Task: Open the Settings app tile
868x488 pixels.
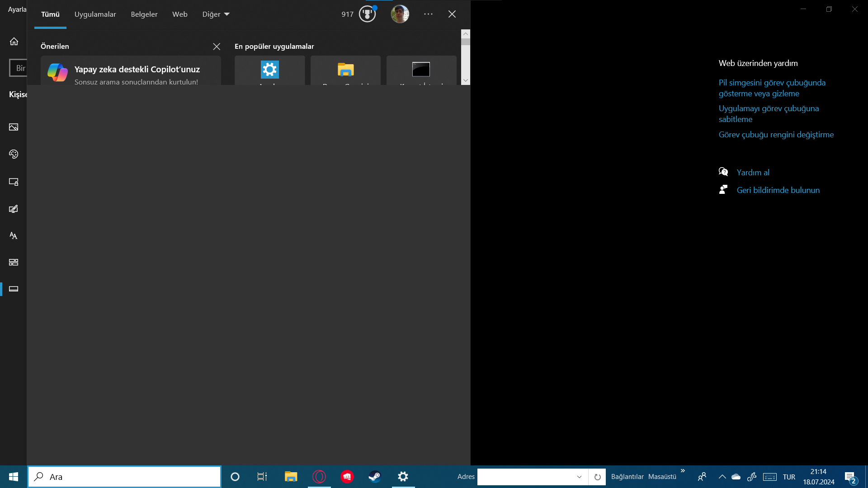Action: pyautogui.click(x=269, y=70)
